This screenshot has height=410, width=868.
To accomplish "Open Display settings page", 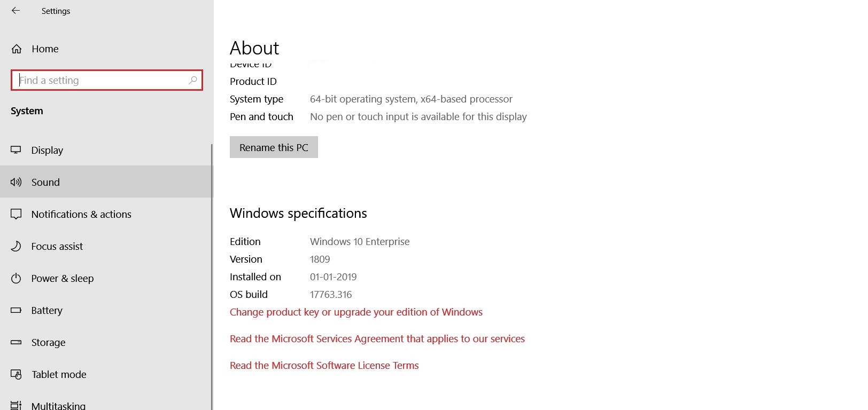I will coord(106,150).
